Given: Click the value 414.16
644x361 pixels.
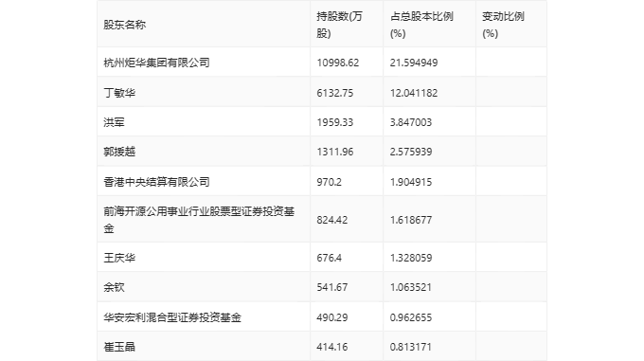Looking at the screenshot, I should click(x=331, y=347).
